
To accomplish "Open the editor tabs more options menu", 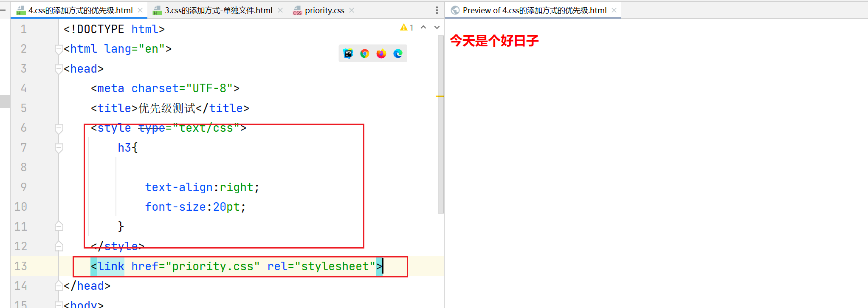I will click(437, 10).
